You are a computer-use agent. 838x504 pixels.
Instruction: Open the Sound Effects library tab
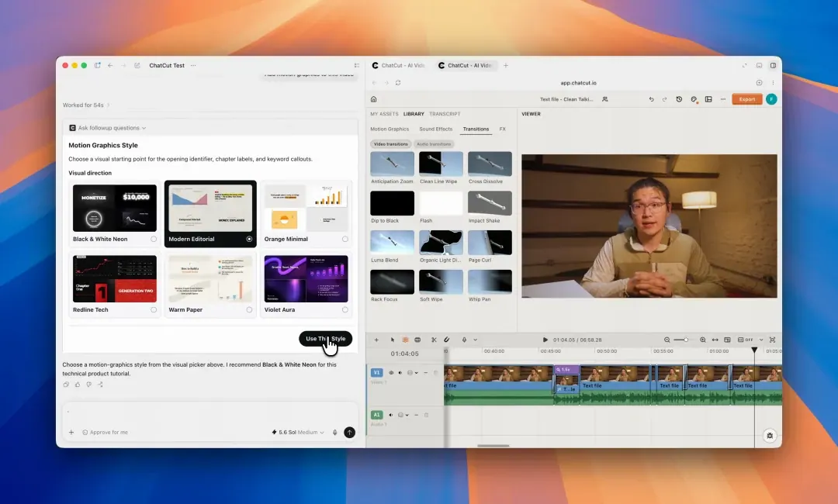tap(435, 129)
